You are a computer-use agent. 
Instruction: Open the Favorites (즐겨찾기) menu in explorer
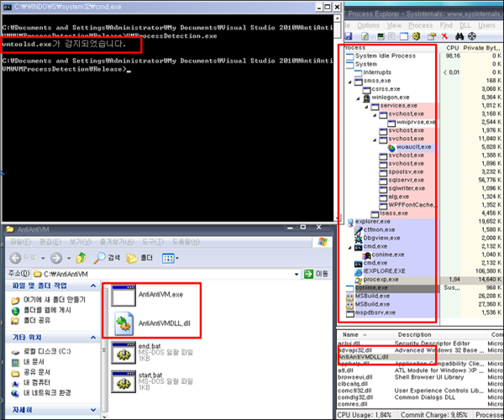pyautogui.click(x=117, y=242)
